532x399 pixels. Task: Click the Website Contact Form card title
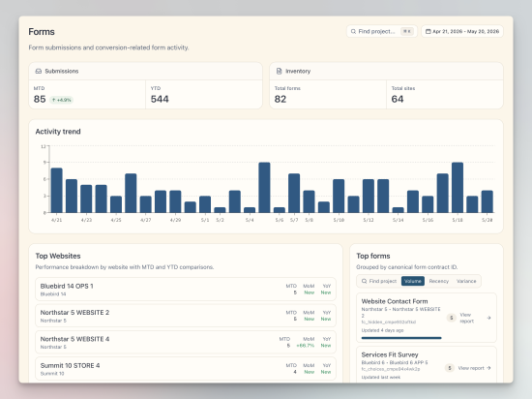pyautogui.click(x=395, y=301)
